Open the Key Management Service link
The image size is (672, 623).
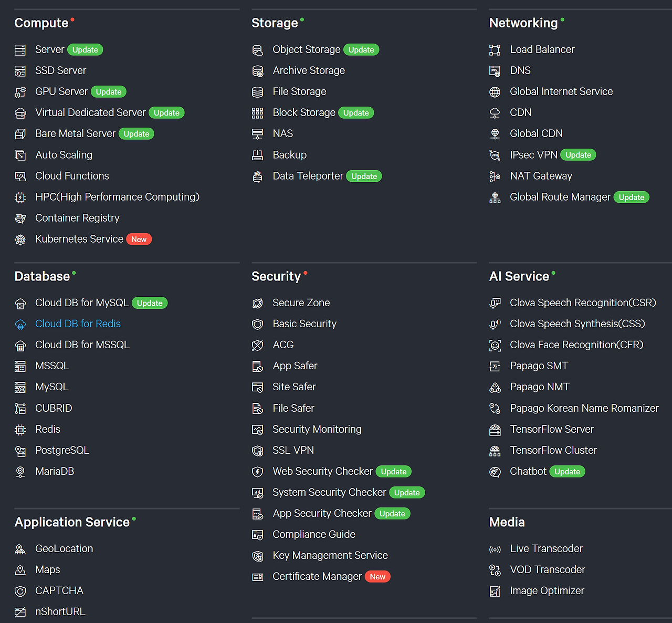330,555
